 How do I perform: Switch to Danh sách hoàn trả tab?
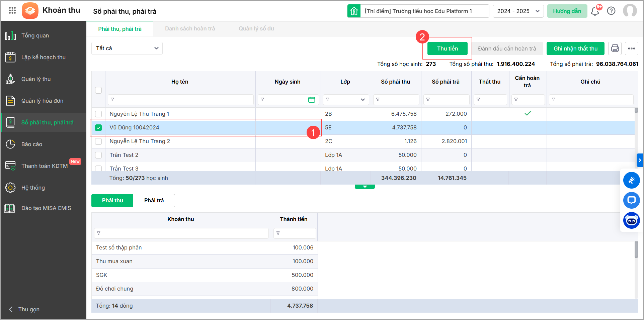pyautogui.click(x=190, y=29)
